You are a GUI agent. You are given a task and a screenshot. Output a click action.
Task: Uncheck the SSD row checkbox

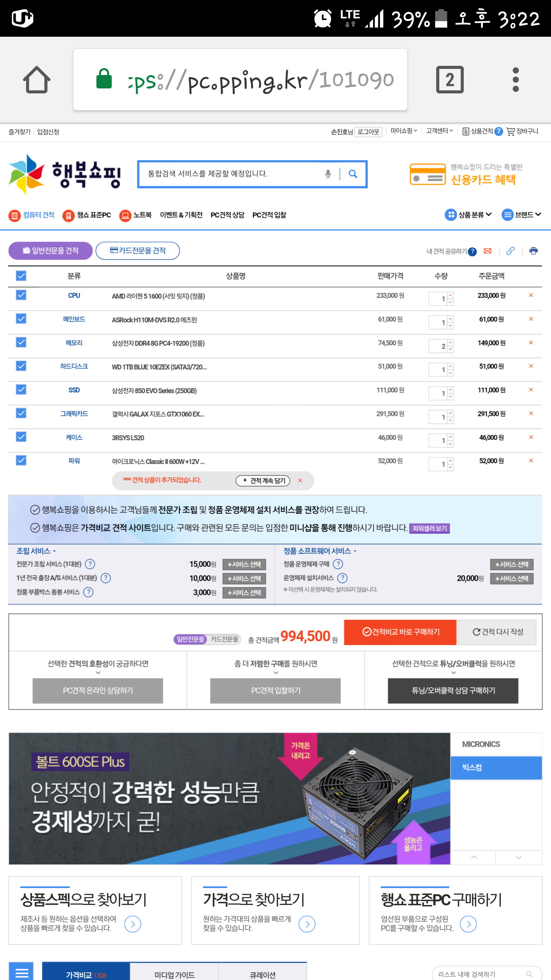[x=21, y=389]
